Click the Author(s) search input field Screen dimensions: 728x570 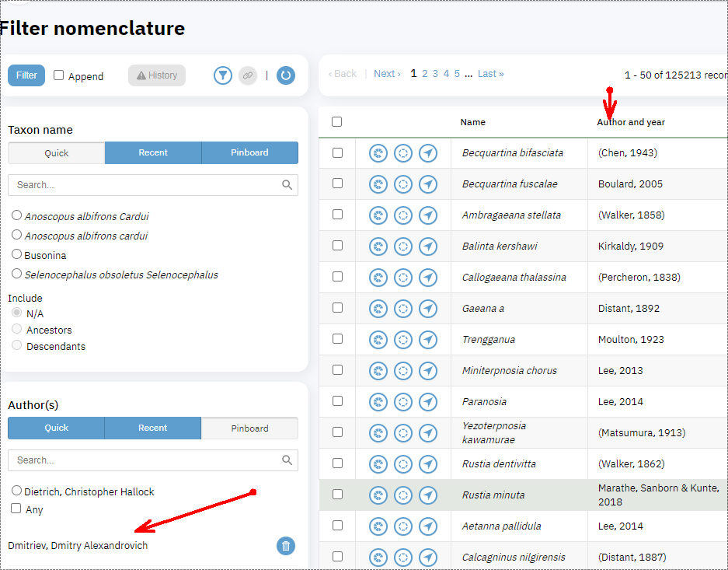140,460
